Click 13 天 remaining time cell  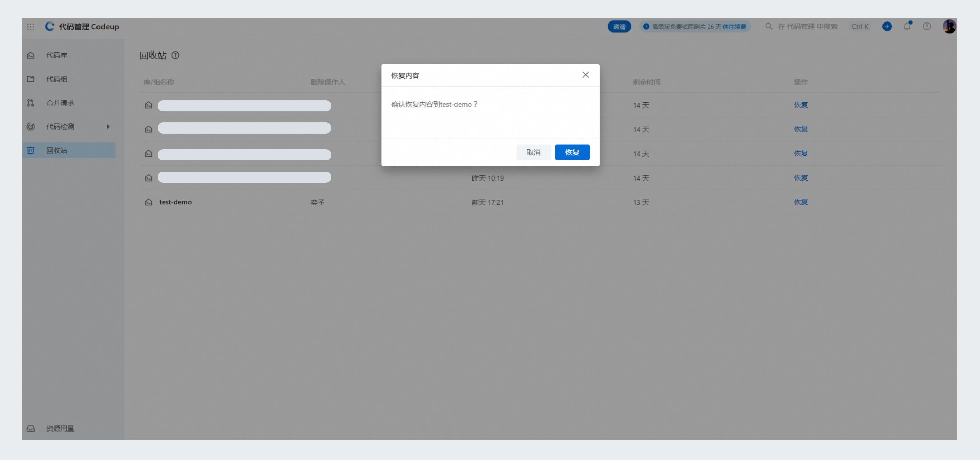(x=641, y=202)
